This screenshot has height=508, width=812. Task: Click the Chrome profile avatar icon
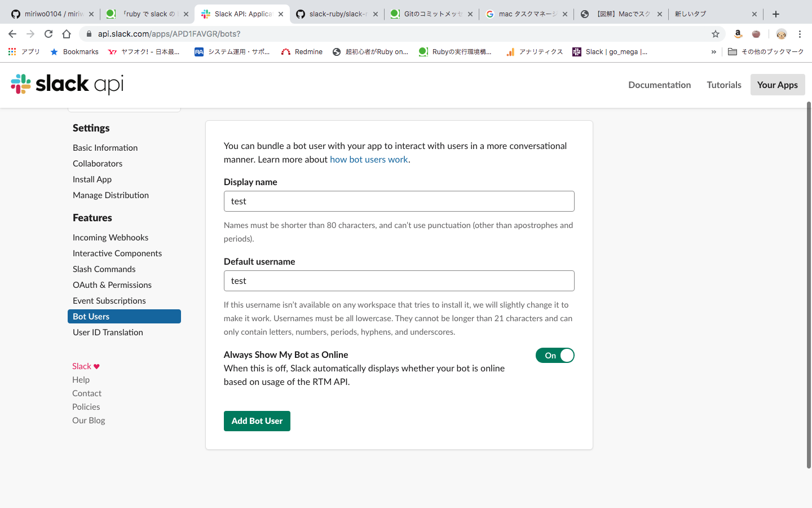click(781, 34)
